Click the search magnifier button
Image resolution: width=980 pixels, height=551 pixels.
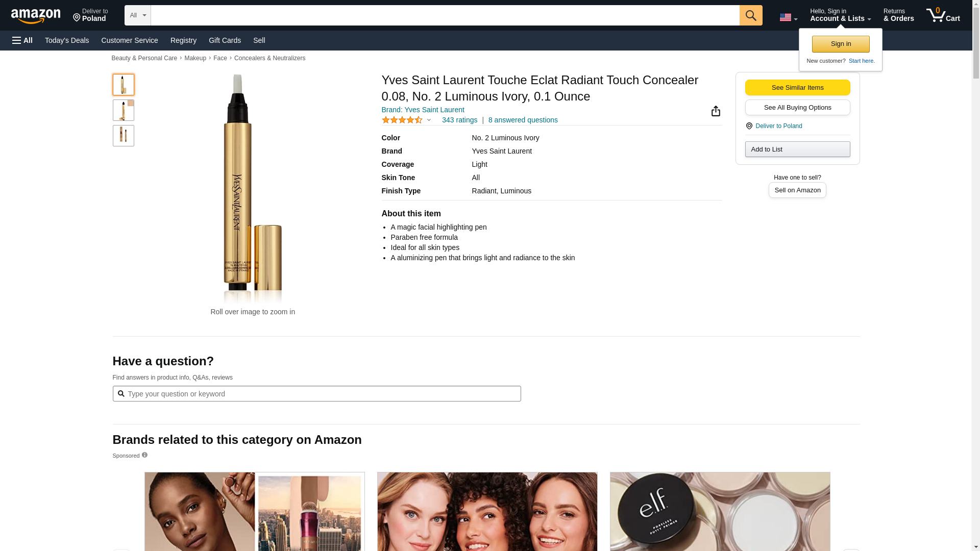click(750, 15)
